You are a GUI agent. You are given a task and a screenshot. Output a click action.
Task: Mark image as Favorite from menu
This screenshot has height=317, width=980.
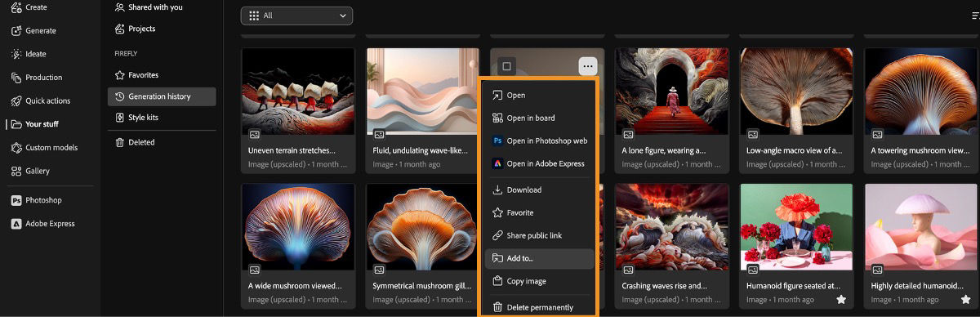pyautogui.click(x=539, y=213)
